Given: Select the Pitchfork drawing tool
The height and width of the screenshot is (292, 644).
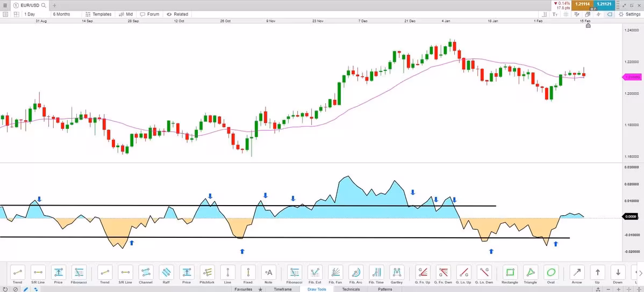Looking at the screenshot, I should tap(207, 273).
